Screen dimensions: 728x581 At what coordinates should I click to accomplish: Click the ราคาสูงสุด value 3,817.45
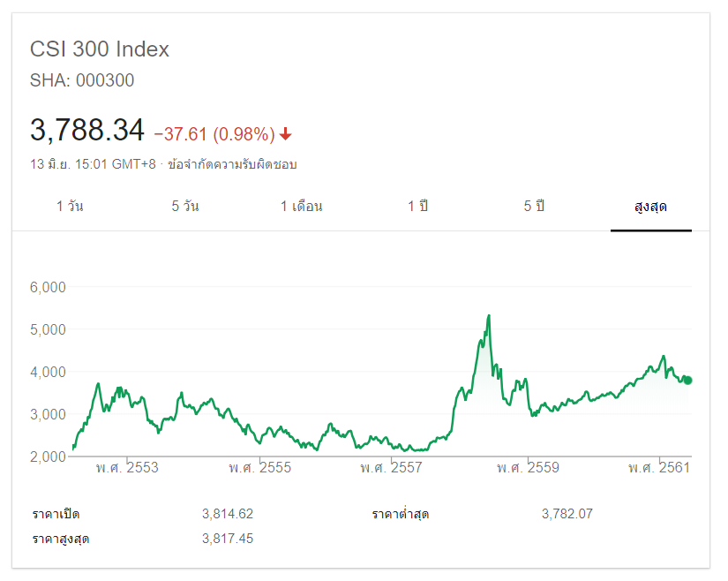click(228, 538)
